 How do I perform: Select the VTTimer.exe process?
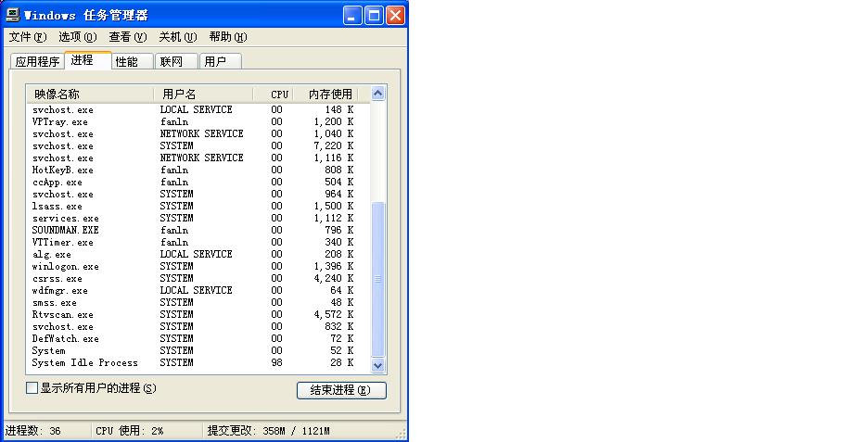[198, 242]
